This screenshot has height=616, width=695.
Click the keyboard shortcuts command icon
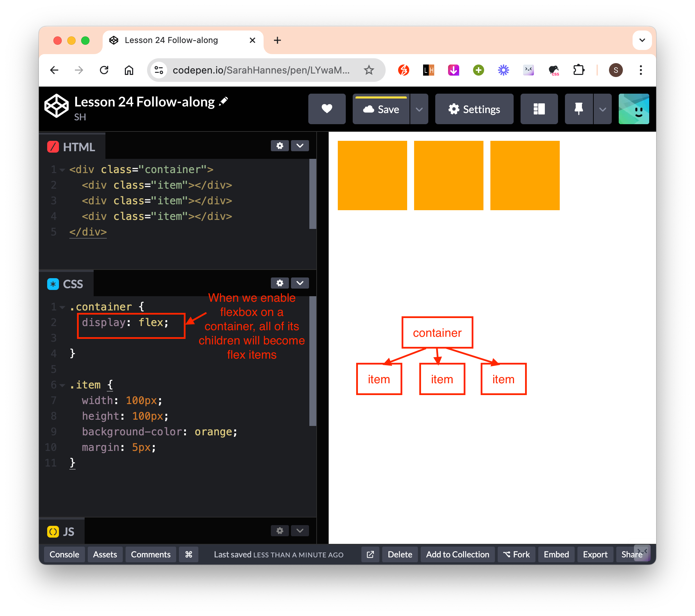[x=189, y=554]
